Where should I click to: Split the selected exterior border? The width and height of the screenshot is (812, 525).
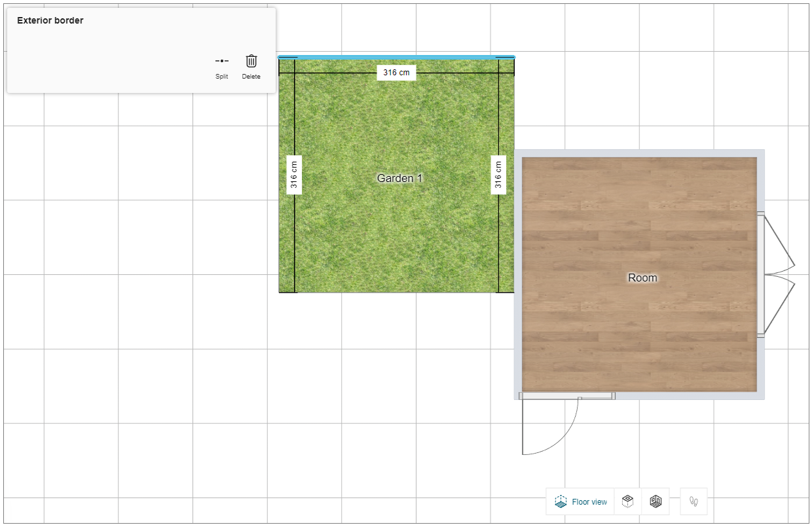[221, 66]
